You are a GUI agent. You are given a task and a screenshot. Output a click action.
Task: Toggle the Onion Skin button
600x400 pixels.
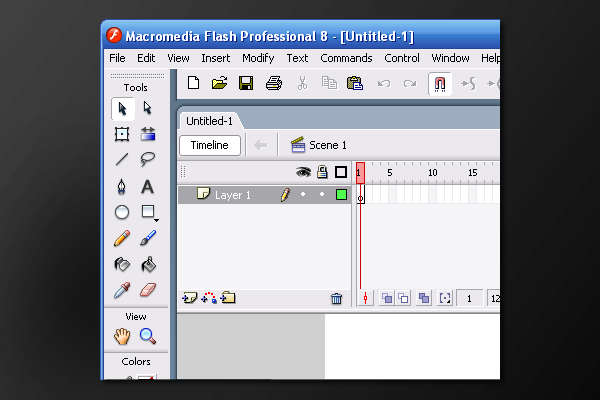point(387,298)
